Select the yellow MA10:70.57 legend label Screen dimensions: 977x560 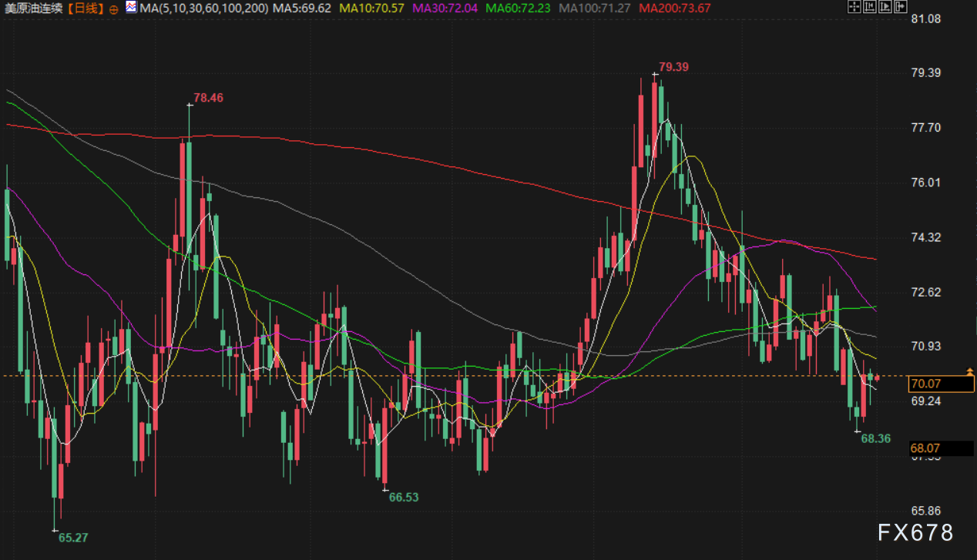372,8
